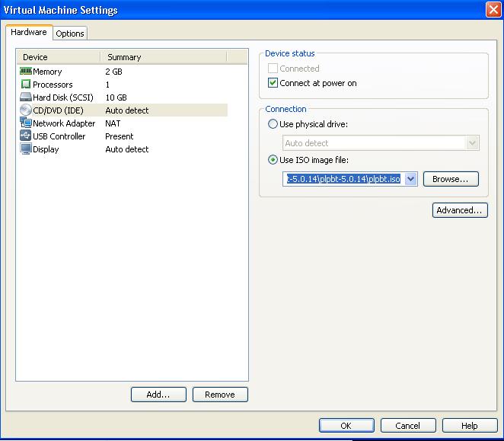Select the CD/DVD (IDE) row label
Screen dimensions: 504x441
[x=58, y=110]
